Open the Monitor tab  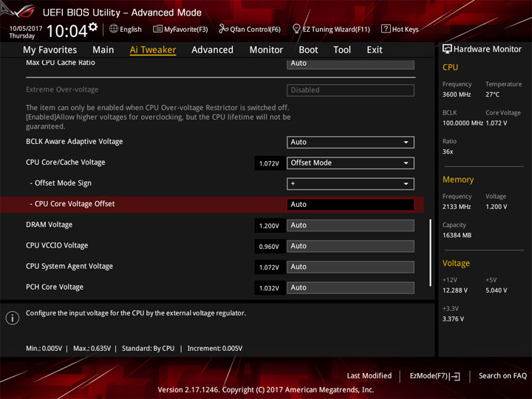tap(266, 50)
